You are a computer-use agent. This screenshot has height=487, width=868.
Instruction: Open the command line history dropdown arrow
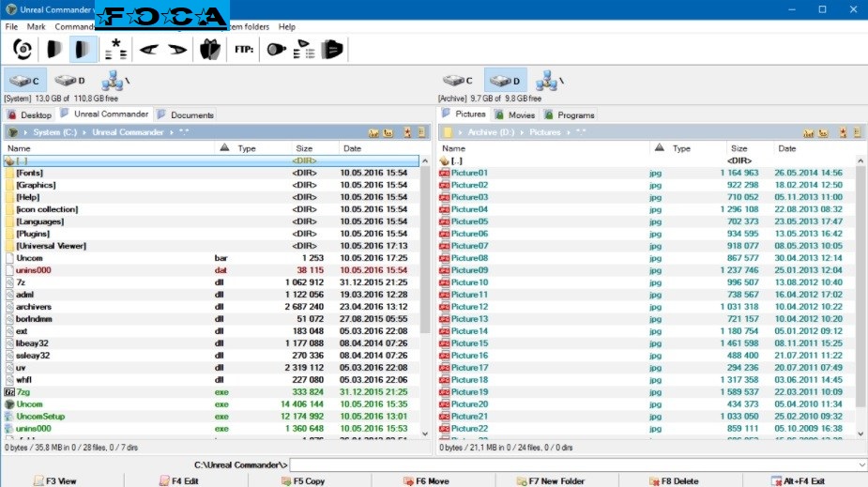pyautogui.click(x=862, y=464)
